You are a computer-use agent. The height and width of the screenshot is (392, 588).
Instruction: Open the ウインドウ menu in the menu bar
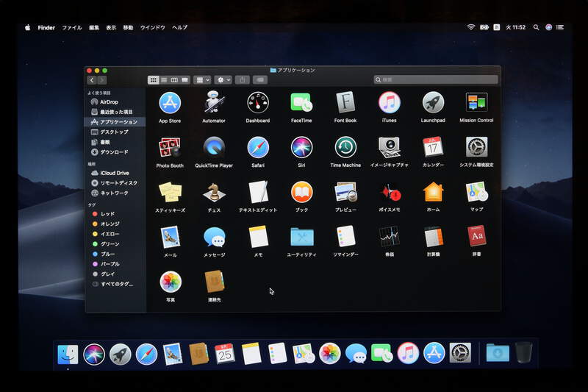[x=153, y=27]
